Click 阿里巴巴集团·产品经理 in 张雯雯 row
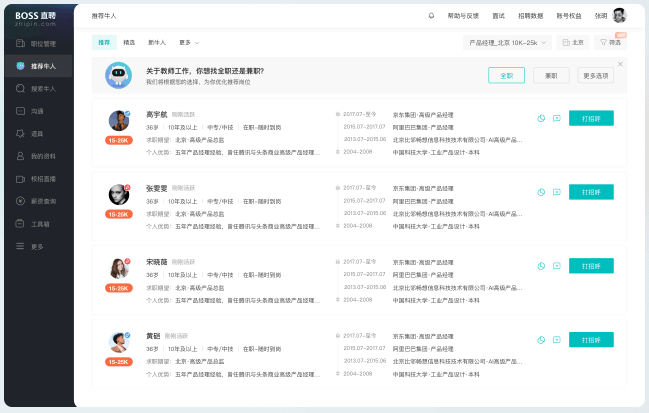The height and width of the screenshot is (413, 649). pyautogui.click(x=423, y=201)
